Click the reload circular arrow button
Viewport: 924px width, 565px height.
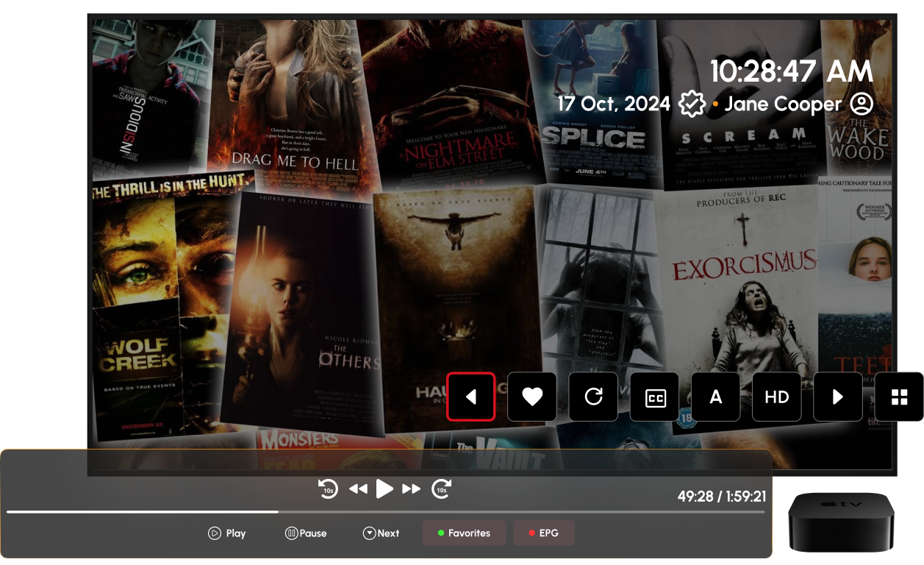(x=593, y=397)
